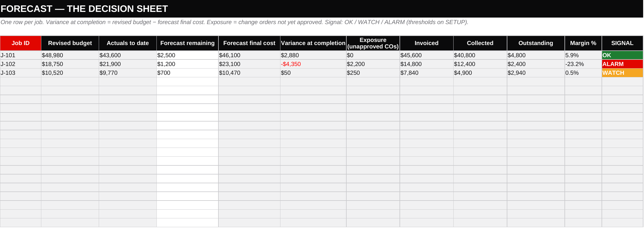
Task: Select the red variance value -$4,350
Action: (313, 64)
